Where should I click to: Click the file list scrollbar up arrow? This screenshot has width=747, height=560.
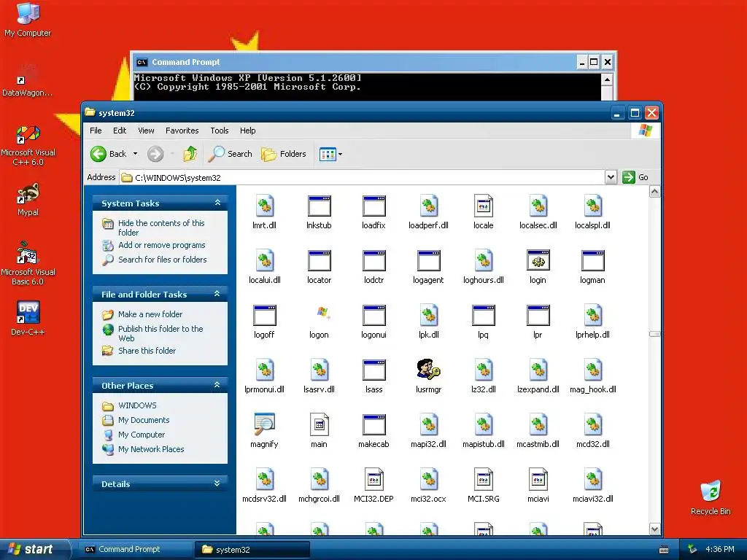pos(654,192)
